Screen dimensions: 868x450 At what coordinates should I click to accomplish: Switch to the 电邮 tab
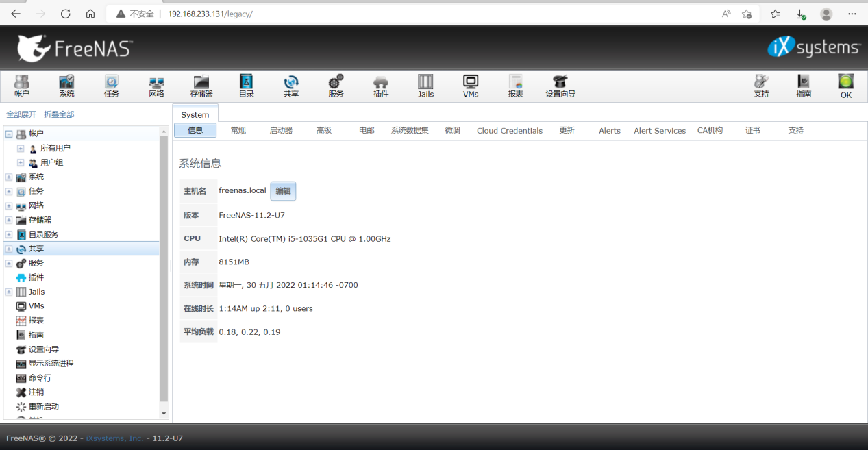tap(367, 130)
